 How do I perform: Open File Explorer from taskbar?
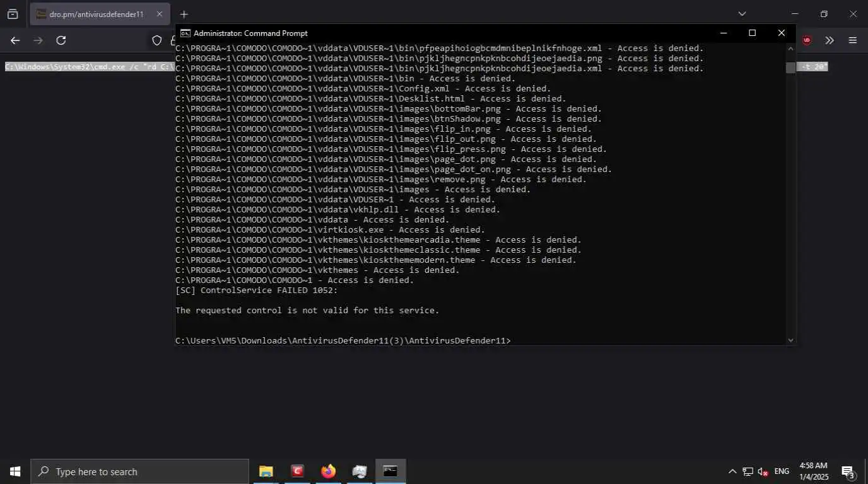[266, 471]
